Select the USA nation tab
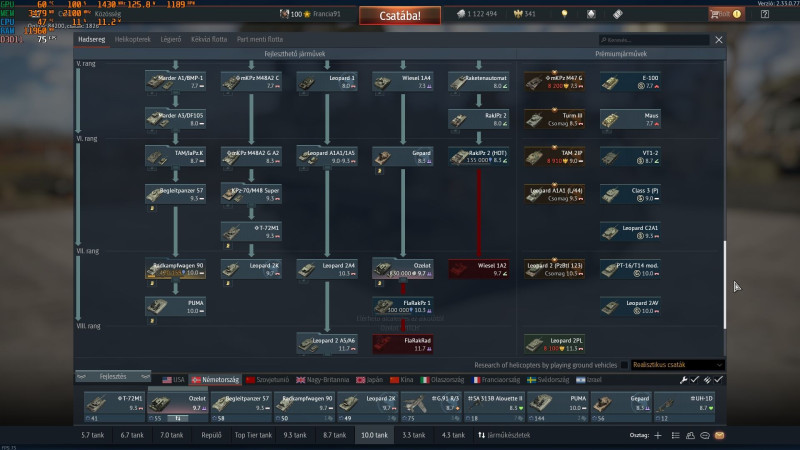800x450 pixels. click(x=173, y=380)
